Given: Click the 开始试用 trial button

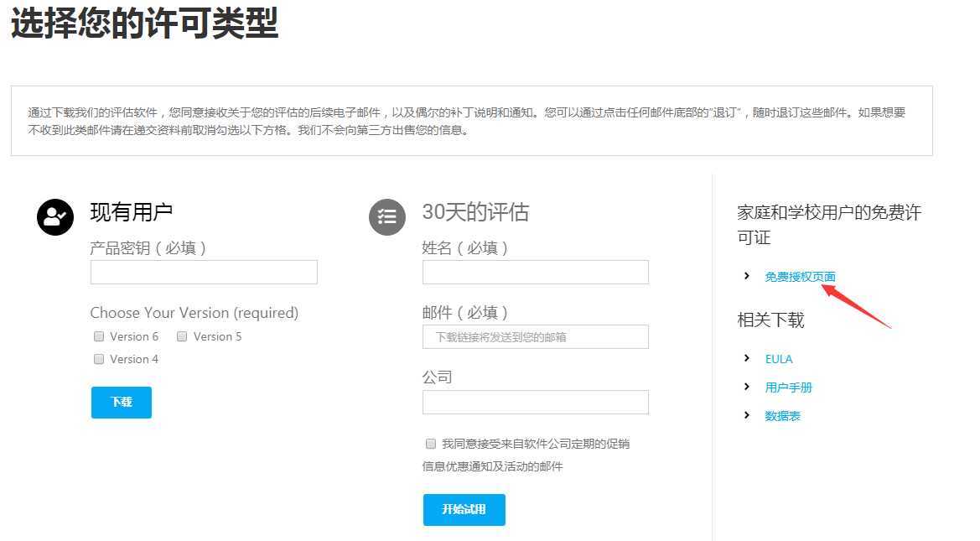Looking at the screenshot, I should click(464, 509).
